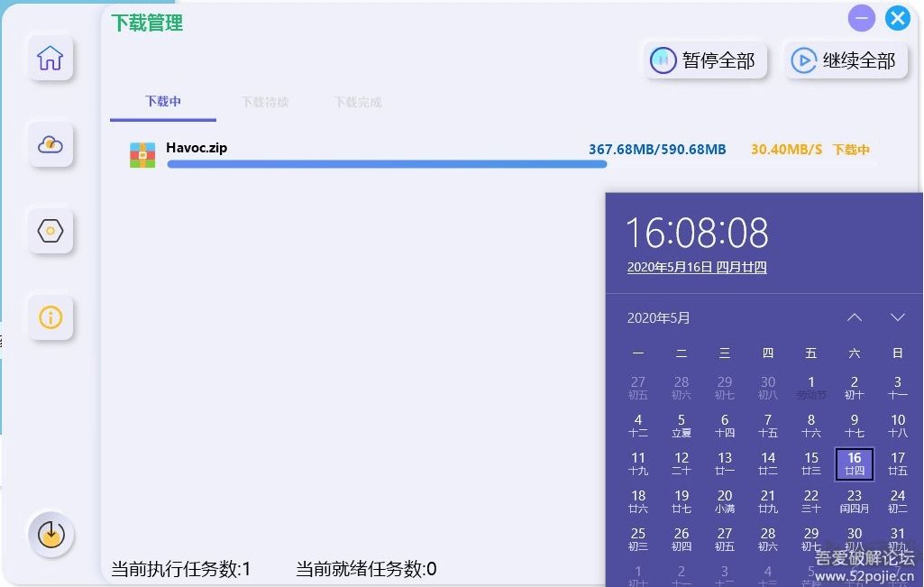
Task: Open the hexagon settings icon in sidebar
Action: pyautogui.click(x=50, y=231)
